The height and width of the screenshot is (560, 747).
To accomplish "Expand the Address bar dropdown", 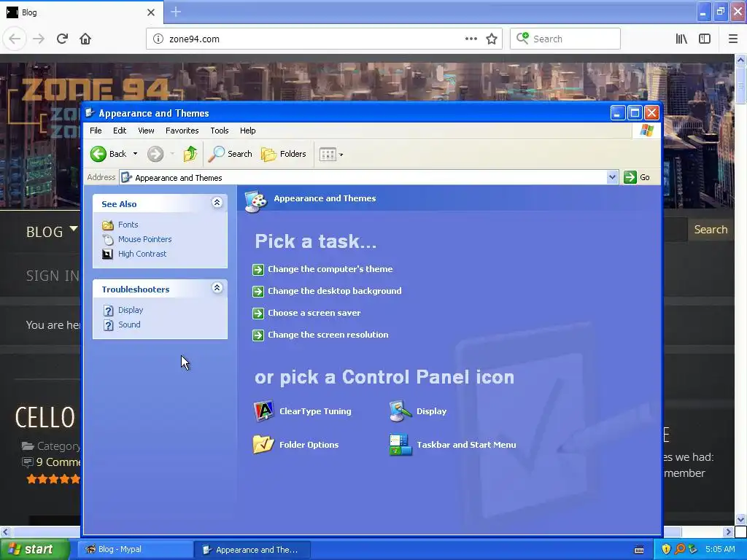I will (x=612, y=177).
